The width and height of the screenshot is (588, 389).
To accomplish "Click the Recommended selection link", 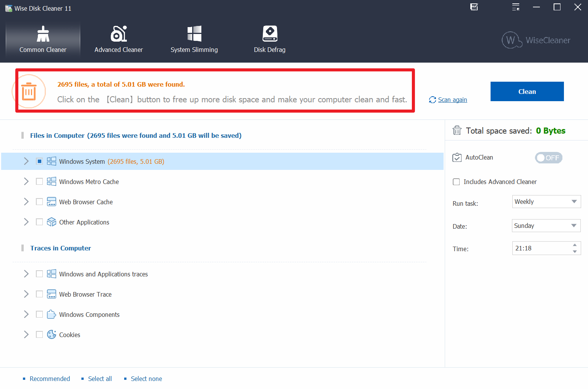I will 50,379.
